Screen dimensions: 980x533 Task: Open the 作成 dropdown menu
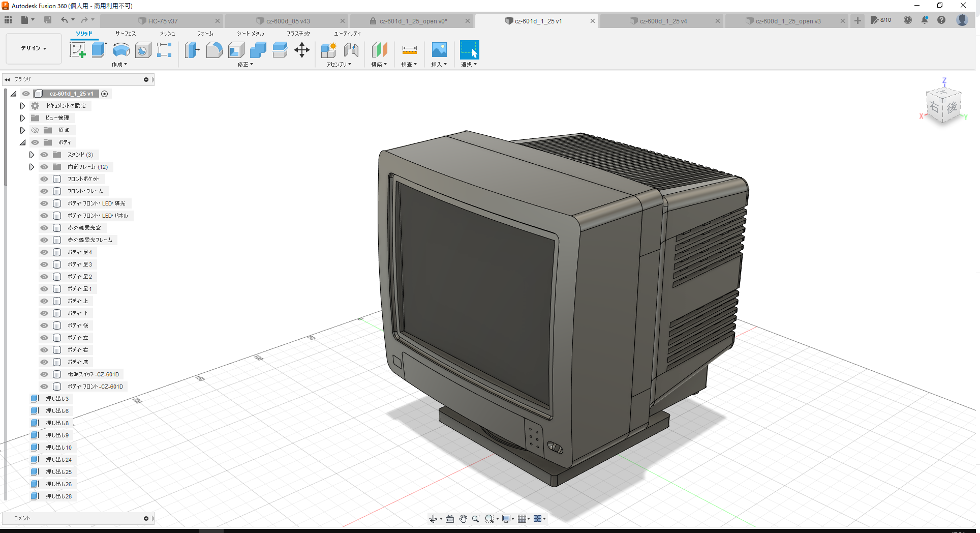tap(119, 64)
